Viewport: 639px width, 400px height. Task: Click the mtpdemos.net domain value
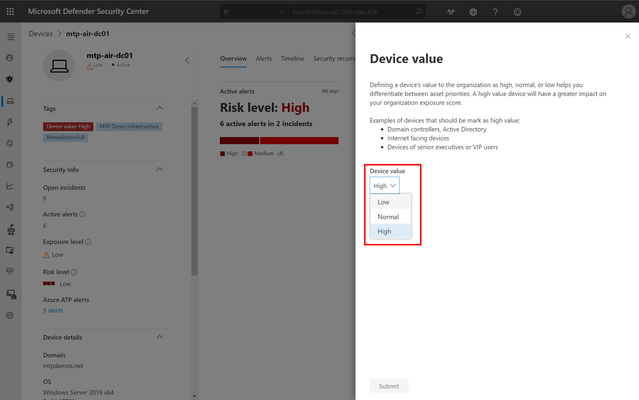pyautogui.click(x=63, y=366)
